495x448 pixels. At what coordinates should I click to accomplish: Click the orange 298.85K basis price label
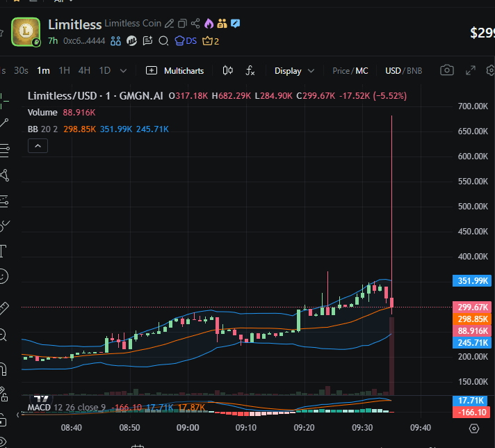pos(472,319)
